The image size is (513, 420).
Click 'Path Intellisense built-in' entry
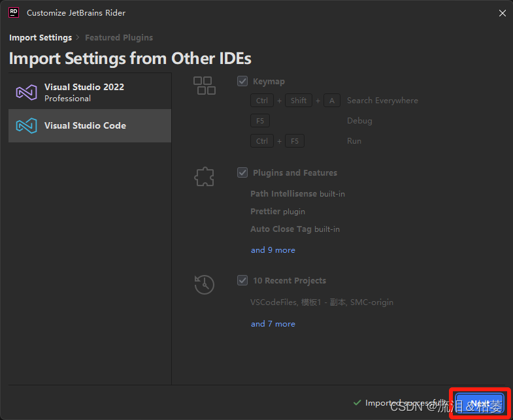[x=297, y=193]
